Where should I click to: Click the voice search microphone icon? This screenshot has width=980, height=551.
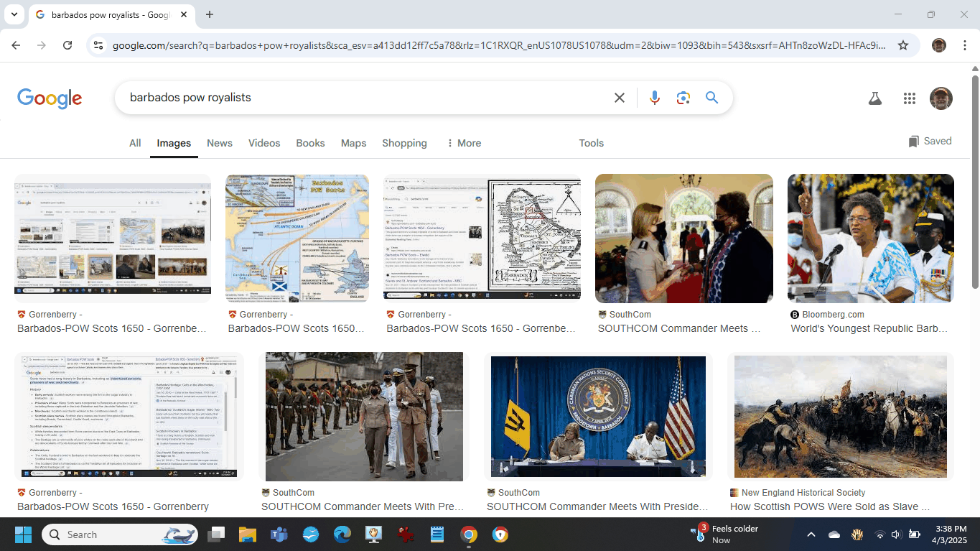(x=654, y=98)
